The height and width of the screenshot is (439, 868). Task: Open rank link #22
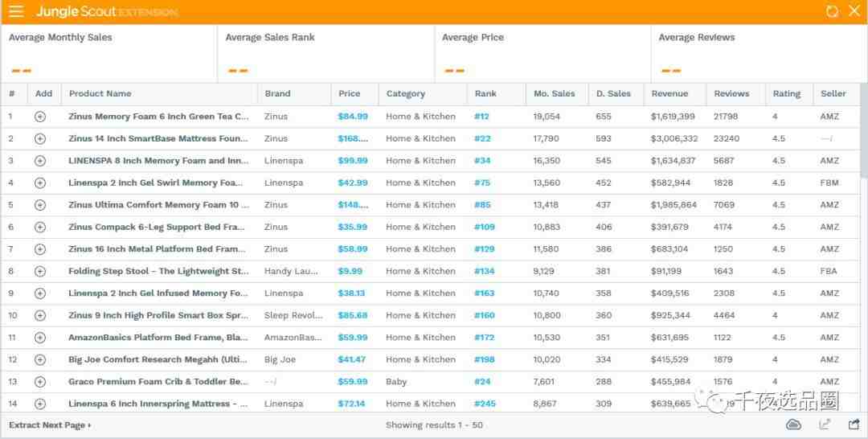pyautogui.click(x=482, y=139)
